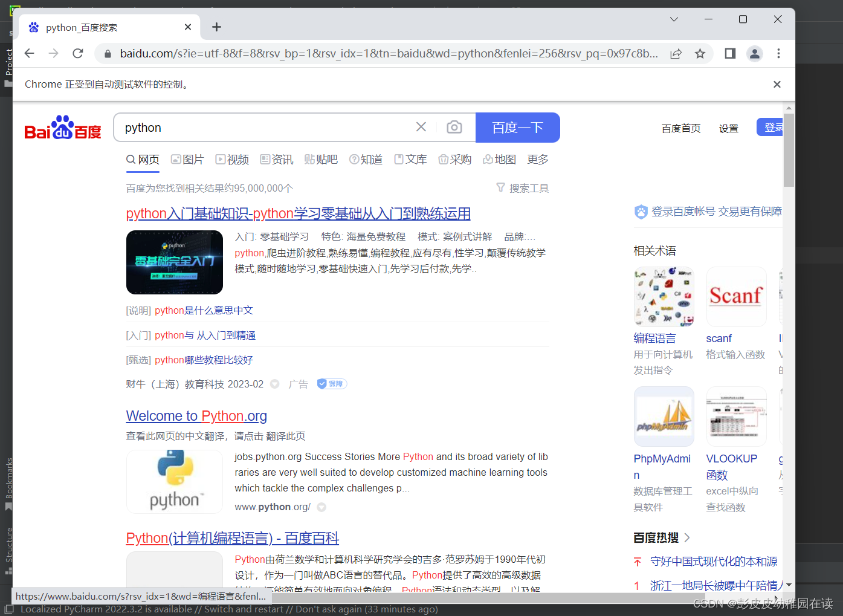Click the scanf term link
Image resolution: width=843 pixels, height=616 pixels.
[719, 339]
